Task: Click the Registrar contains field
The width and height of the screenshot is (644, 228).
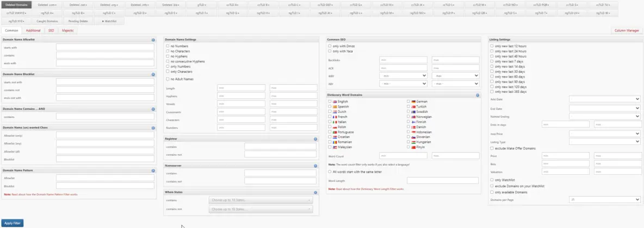Action: point(281,147)
